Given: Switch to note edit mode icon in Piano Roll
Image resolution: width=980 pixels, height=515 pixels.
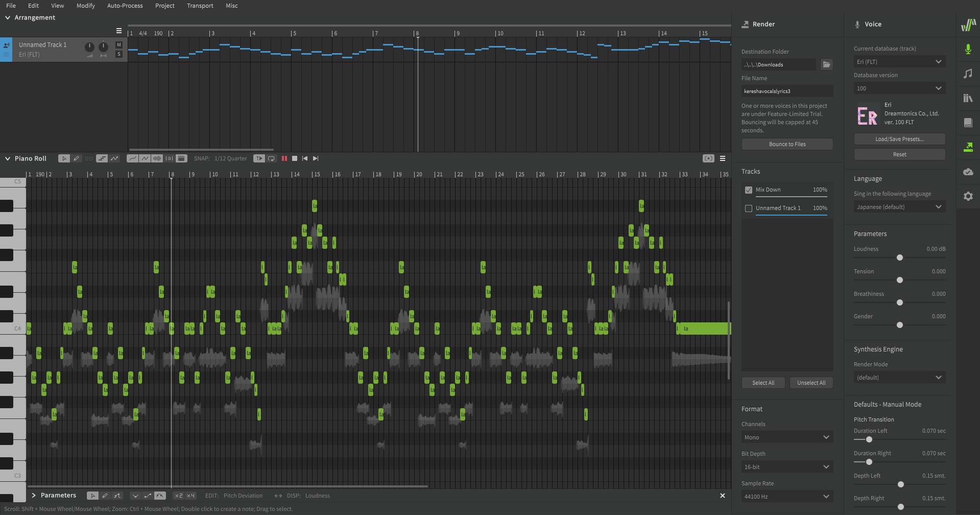Looking at the screenshot, I should 102,158.
